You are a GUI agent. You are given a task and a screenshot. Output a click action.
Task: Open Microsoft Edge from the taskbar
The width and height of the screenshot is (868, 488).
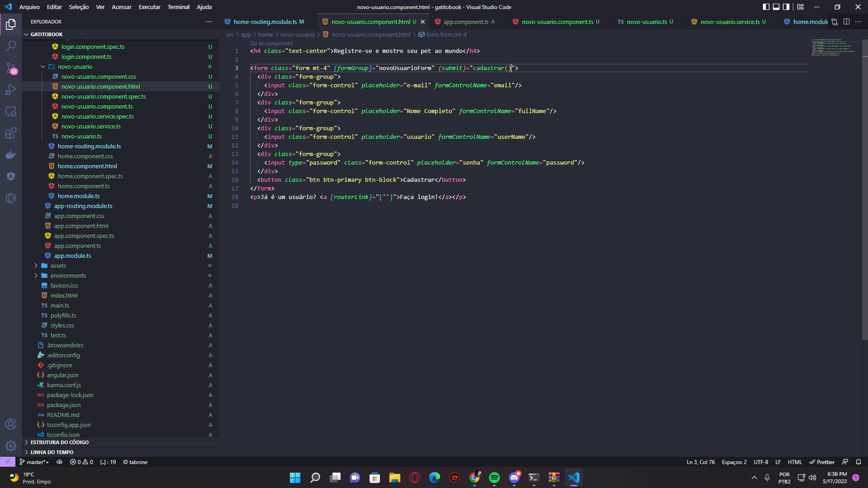435,478
